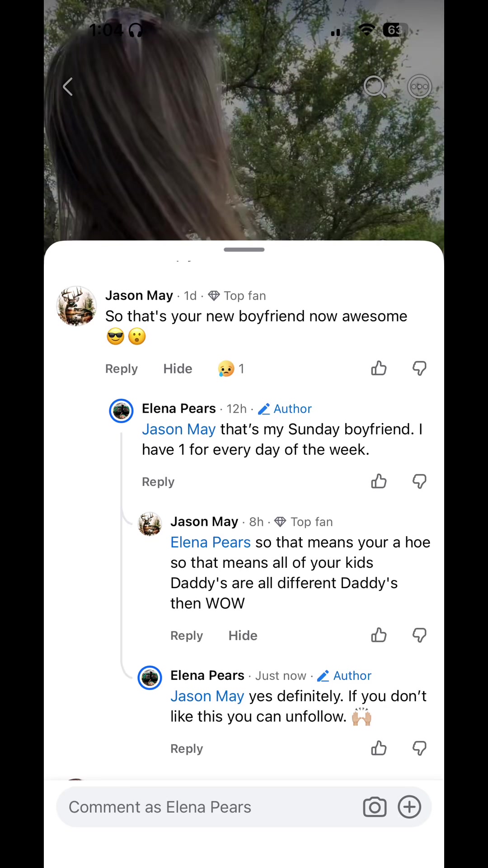Open the three-dot more options icon
The image size is (488, 868).
pos(420,86)
